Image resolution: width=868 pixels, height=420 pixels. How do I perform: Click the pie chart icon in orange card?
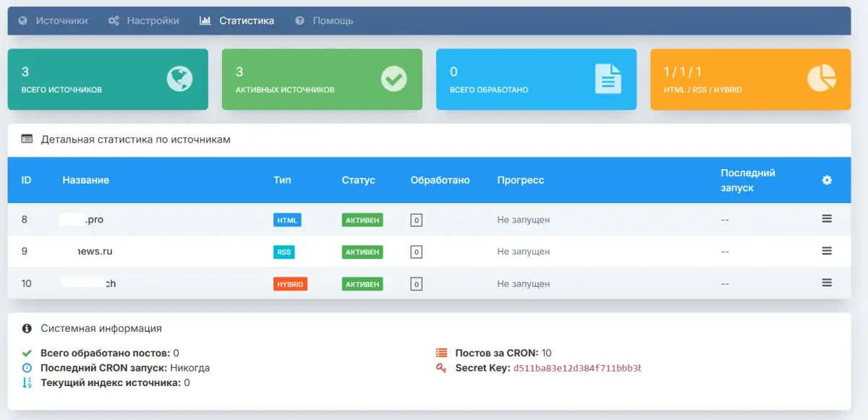822,79
